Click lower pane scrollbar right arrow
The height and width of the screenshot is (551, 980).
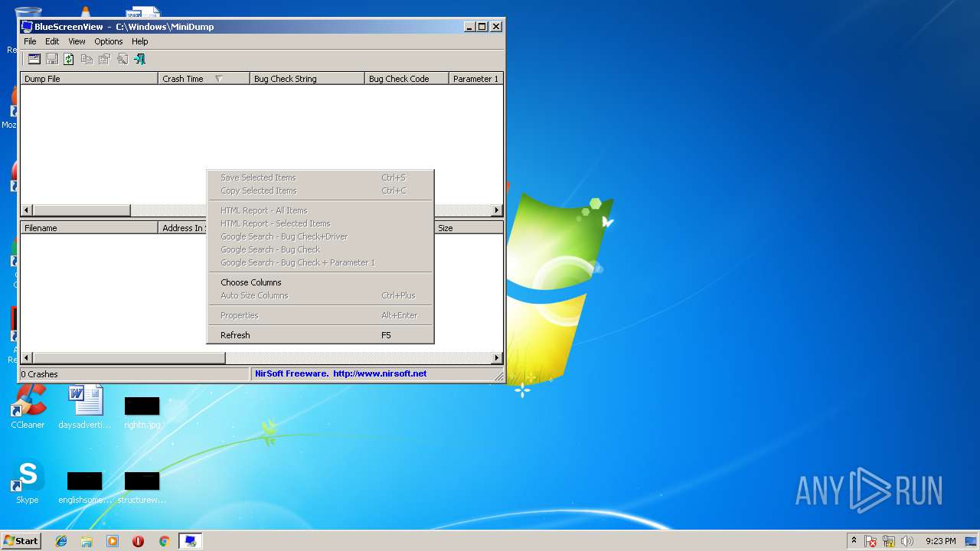point(497,357)
